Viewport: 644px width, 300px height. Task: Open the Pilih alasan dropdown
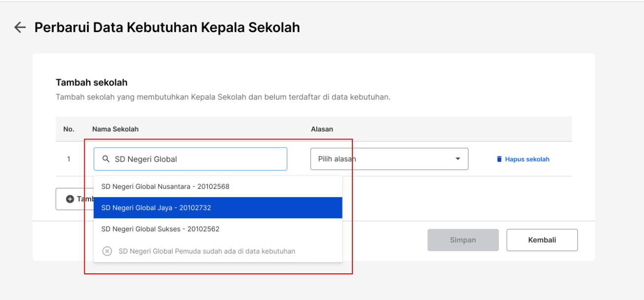coord(389,159)
